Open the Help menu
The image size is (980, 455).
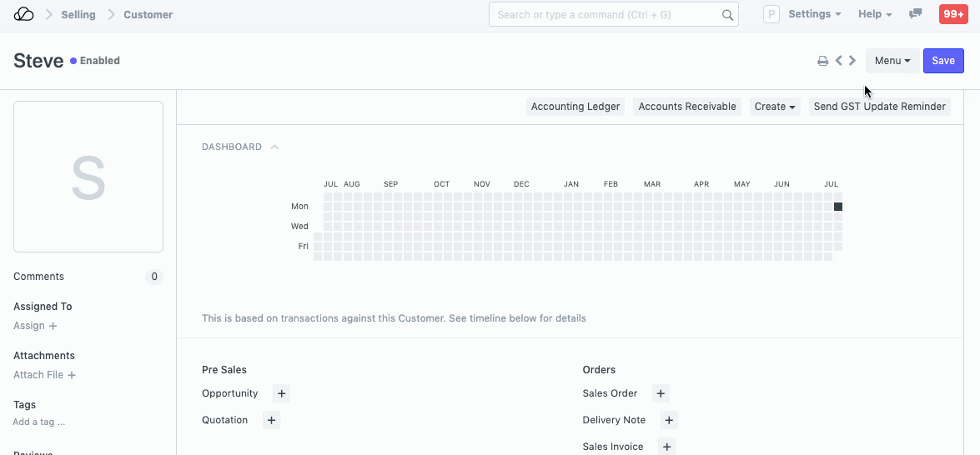[875, 14]
